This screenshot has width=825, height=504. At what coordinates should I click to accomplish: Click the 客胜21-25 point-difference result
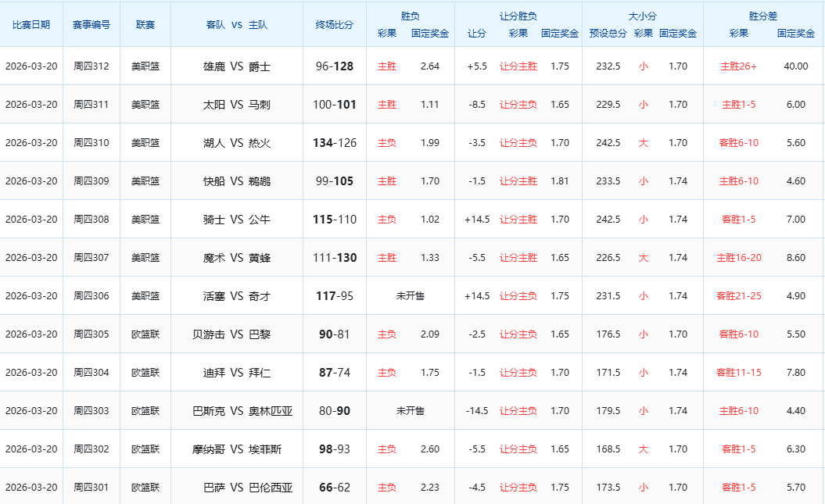pyautogui.click(x=738, y=296)
